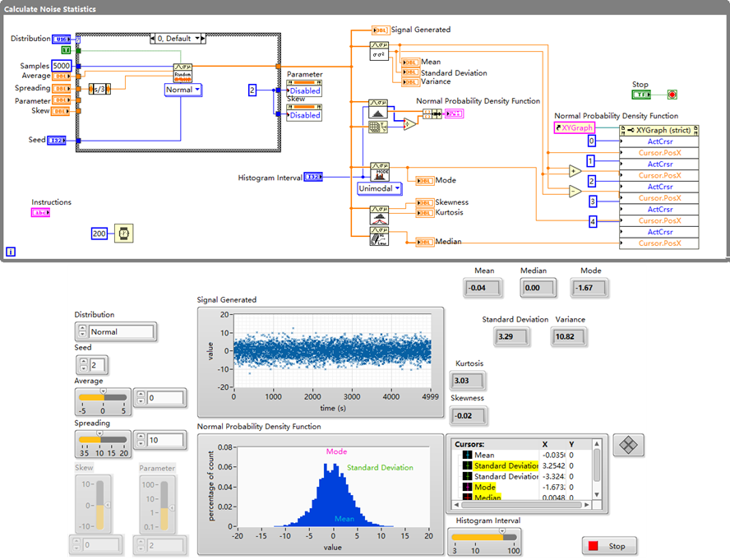Screen dimensions: 730x560
Task: Select ActCrsr property wired to constant 4
Action: (x=659, y=232)
